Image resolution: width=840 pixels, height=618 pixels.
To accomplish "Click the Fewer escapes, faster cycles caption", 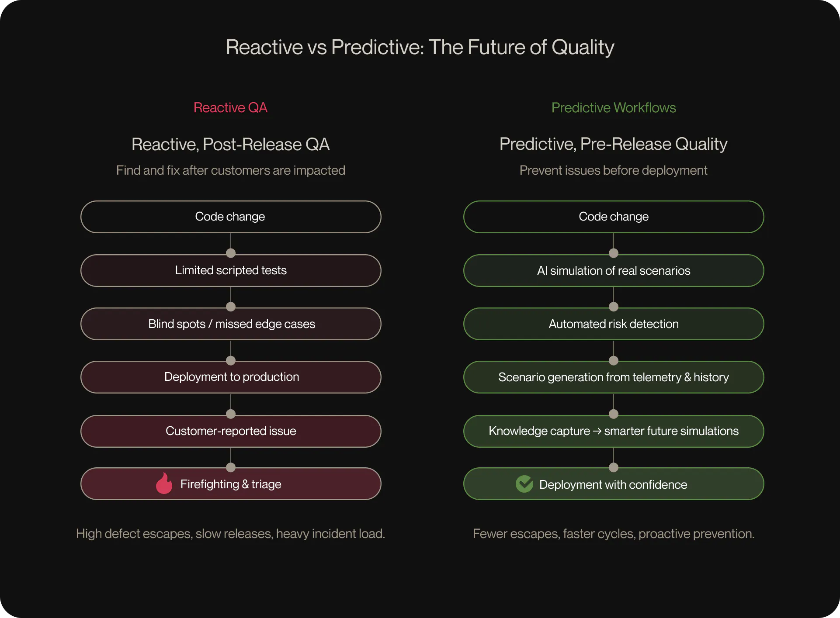I will 613,534.
